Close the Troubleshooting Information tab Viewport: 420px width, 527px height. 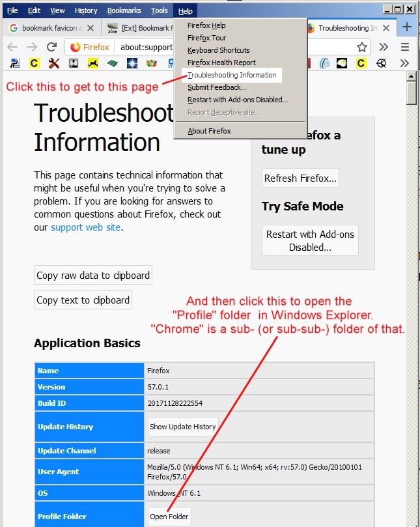point(386,28)
